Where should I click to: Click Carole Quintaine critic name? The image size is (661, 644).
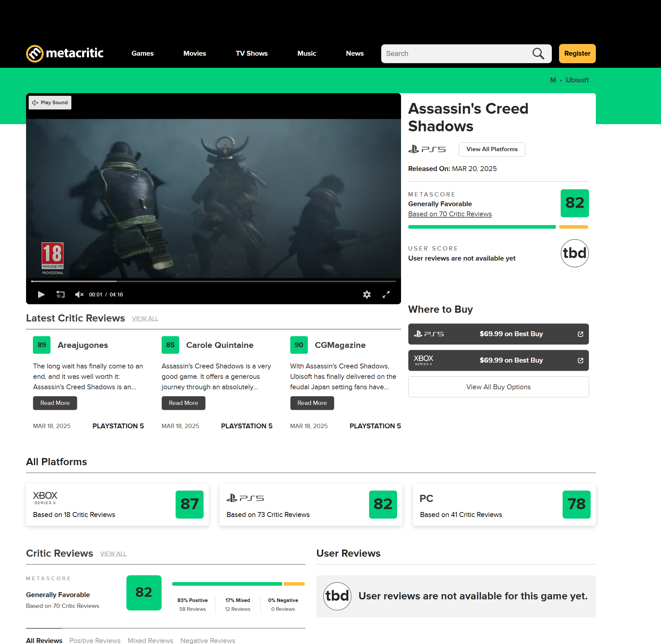tap(220, 345)
